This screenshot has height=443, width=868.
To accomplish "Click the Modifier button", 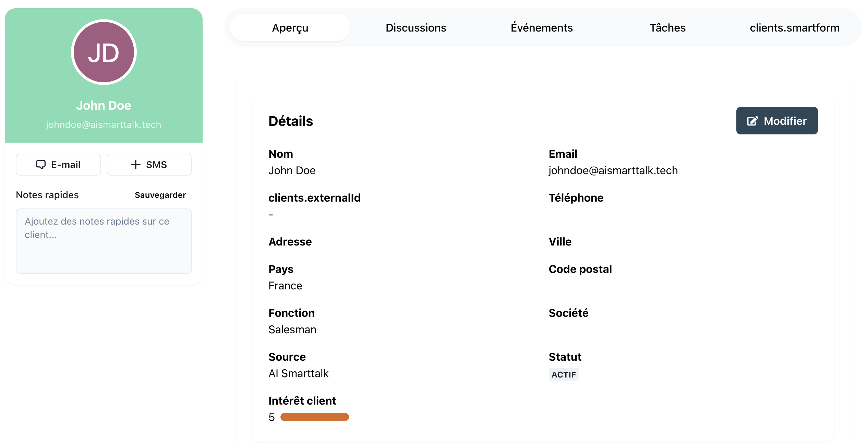I will 777,120.
